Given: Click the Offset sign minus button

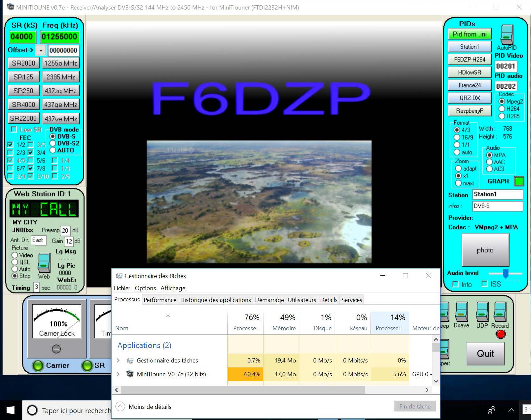Looking at the screenshot, I should click(x=41, y=50).
